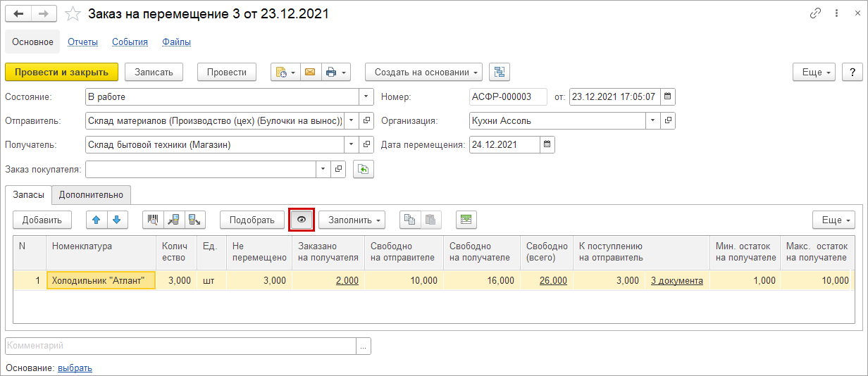Show the related documents structure

point(500,72)
